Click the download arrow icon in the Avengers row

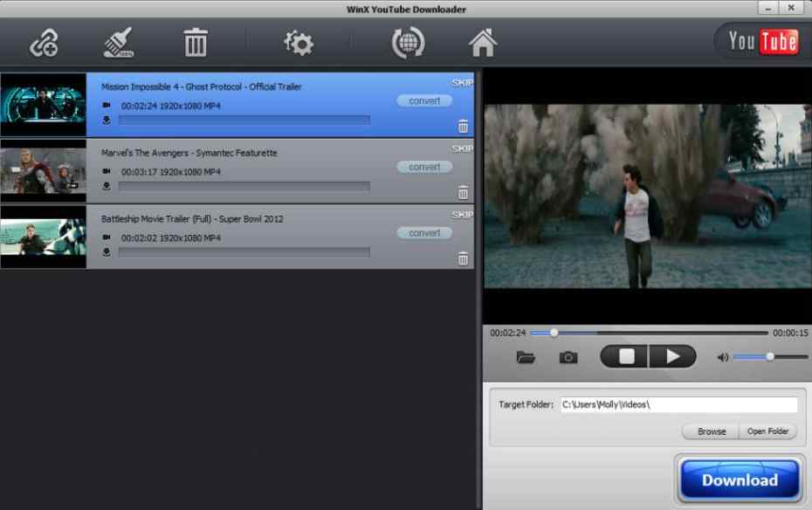coord(107,186)
